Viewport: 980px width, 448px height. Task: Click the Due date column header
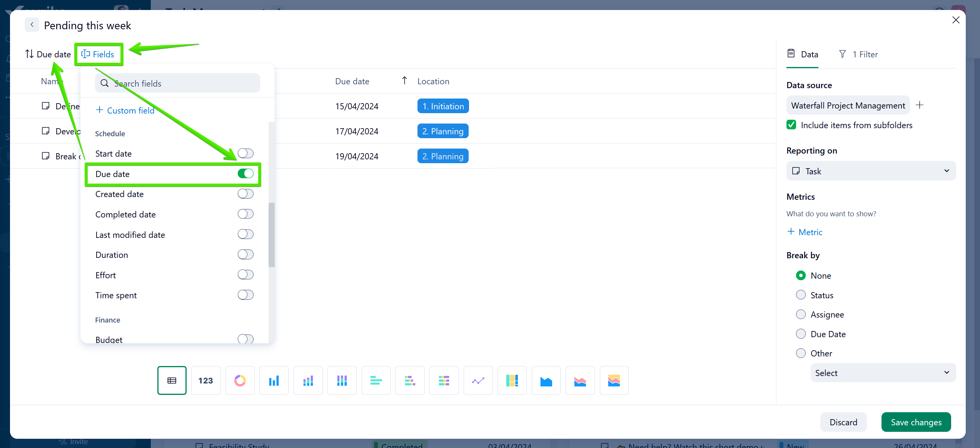352,81
